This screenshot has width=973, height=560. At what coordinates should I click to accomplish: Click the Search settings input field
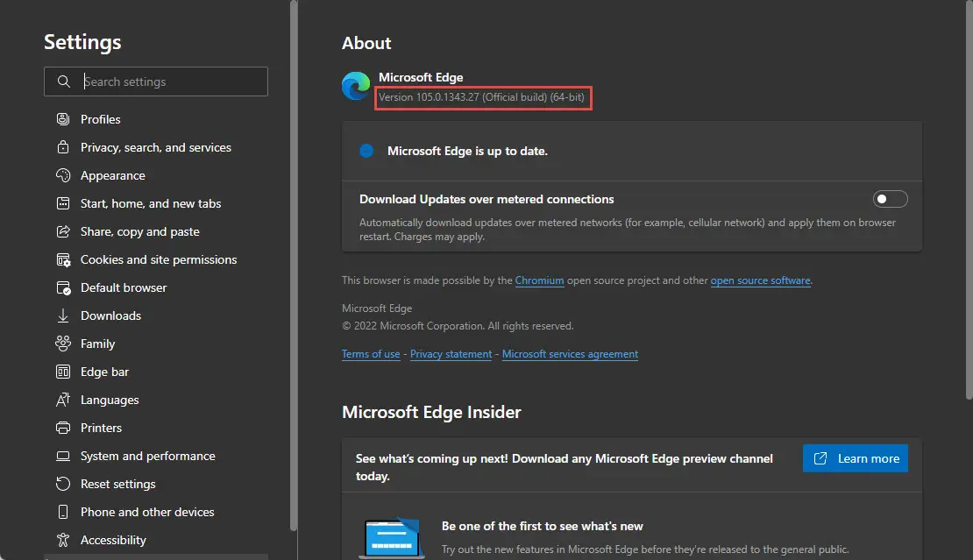156,82
